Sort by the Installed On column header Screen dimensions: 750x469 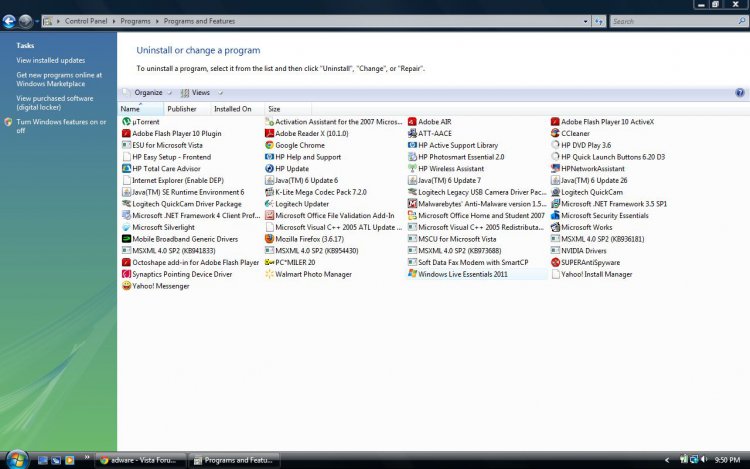click(x=237, y=109)
